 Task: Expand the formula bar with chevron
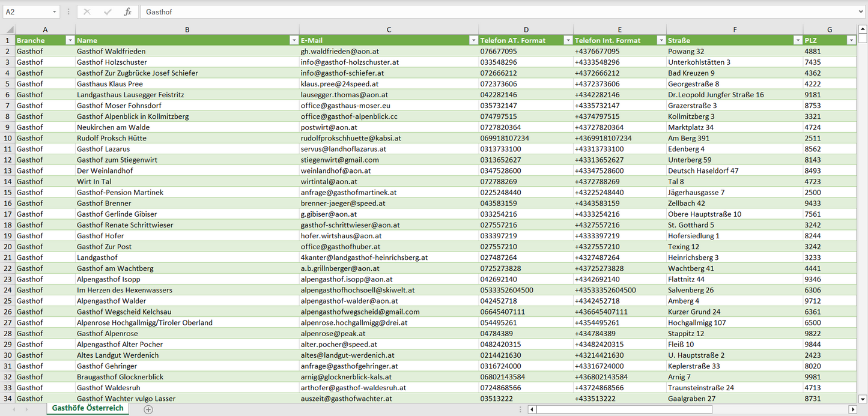861,12
